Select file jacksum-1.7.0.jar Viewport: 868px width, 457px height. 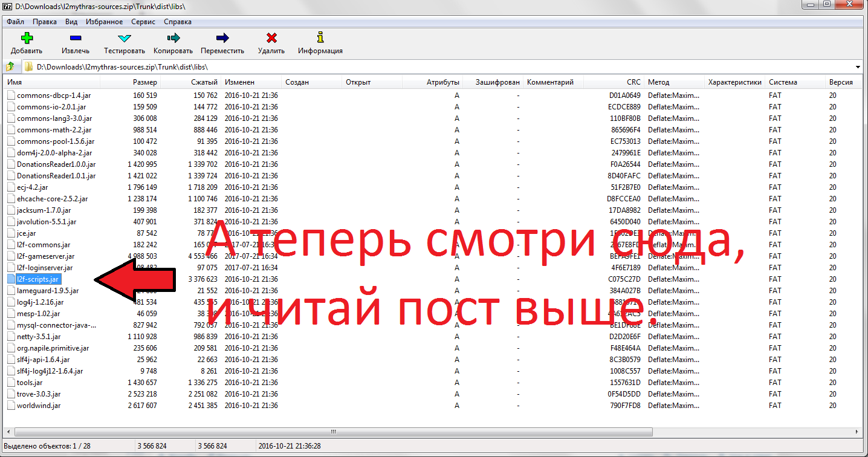[x=44, y=210]
